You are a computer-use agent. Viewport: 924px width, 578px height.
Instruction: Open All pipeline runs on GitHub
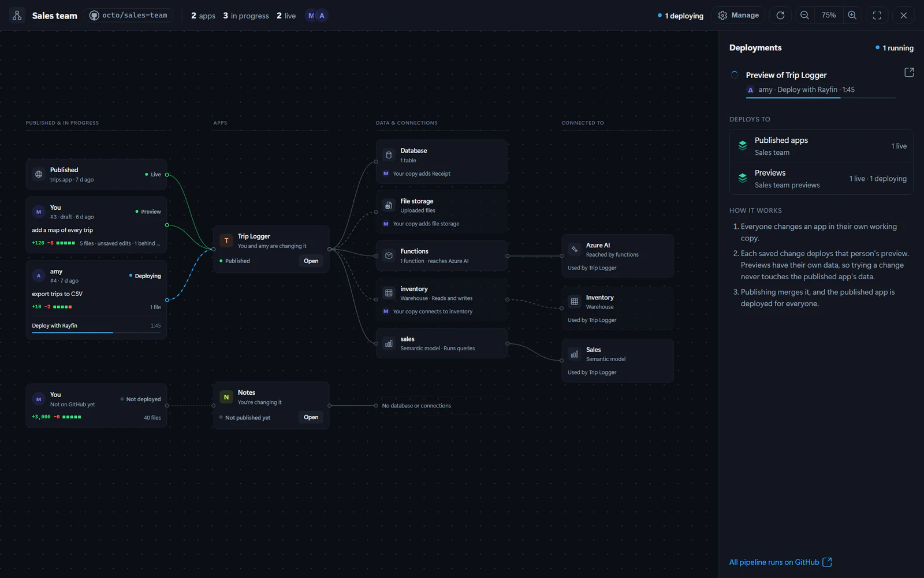780,562
